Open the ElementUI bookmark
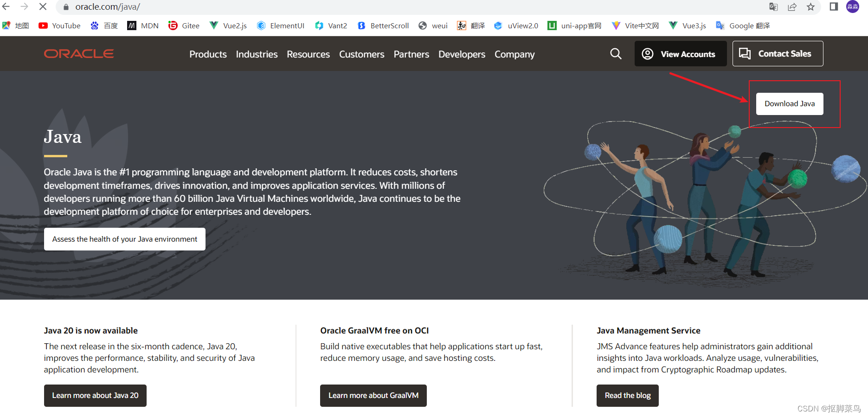Screen dimensions: 868x417 pyautogui.click(x=280, y=26)
